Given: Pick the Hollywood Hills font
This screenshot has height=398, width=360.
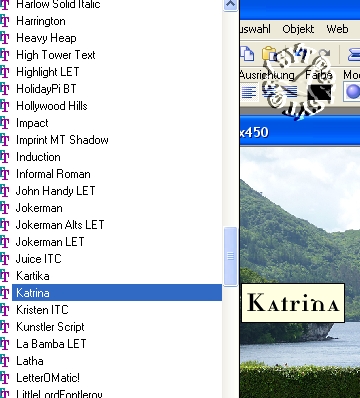Looking at the screenshot, I should (52, 106).
